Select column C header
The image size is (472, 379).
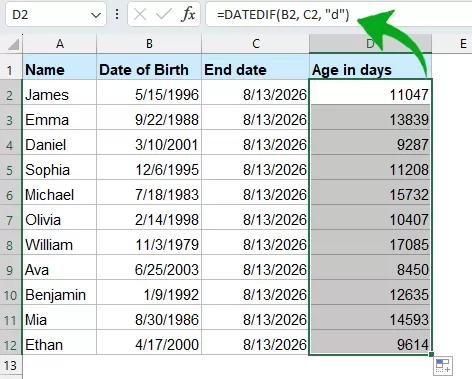click(x=256, y=44)
